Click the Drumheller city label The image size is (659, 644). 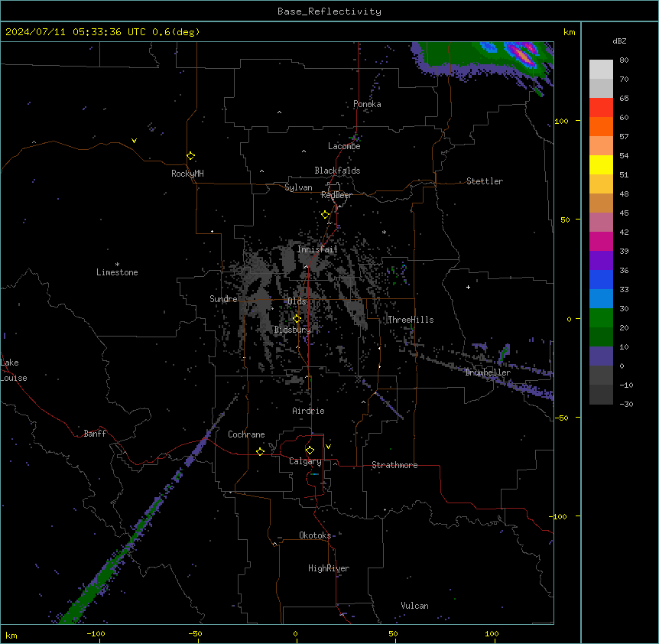pos(488,372)
